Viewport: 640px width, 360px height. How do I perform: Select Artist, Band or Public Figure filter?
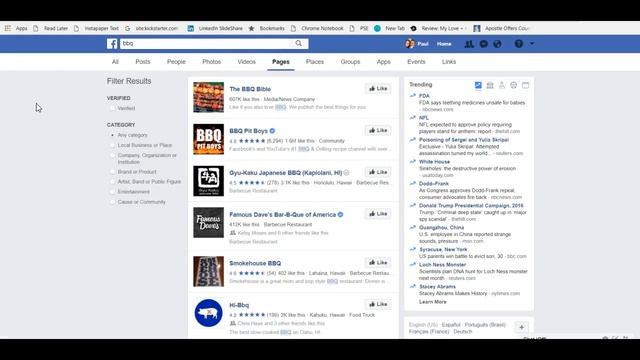coord(113,182)
